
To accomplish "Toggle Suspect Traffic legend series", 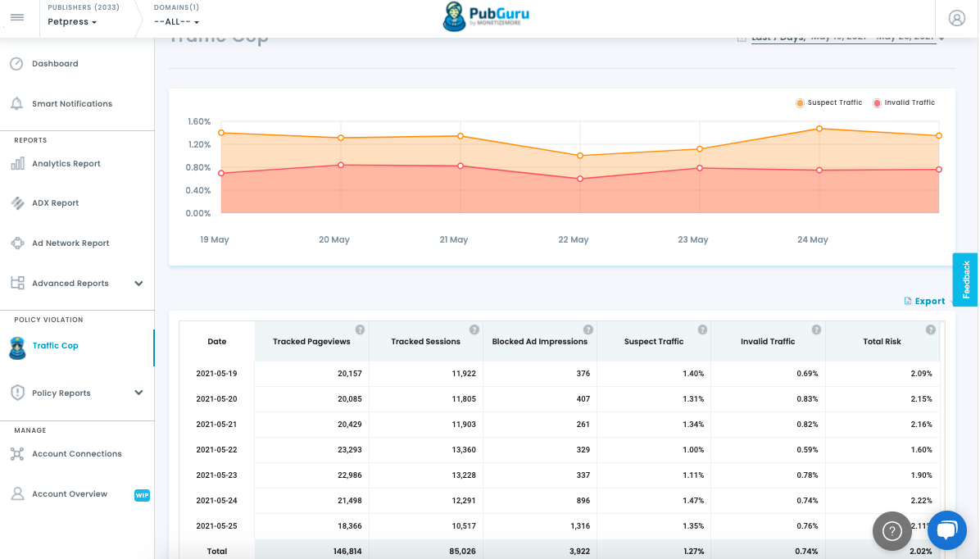I will click(x=828, y=102).
